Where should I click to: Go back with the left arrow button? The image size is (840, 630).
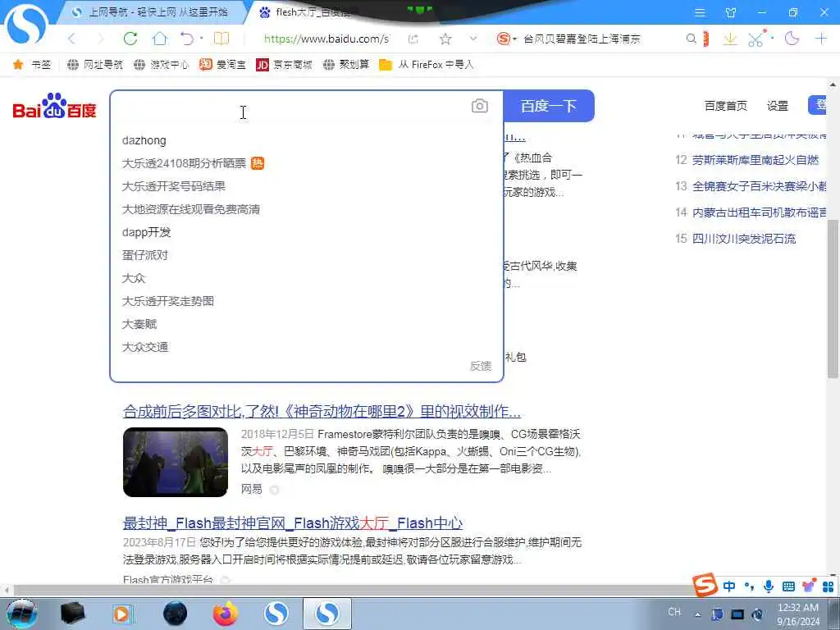click(72, 39)
